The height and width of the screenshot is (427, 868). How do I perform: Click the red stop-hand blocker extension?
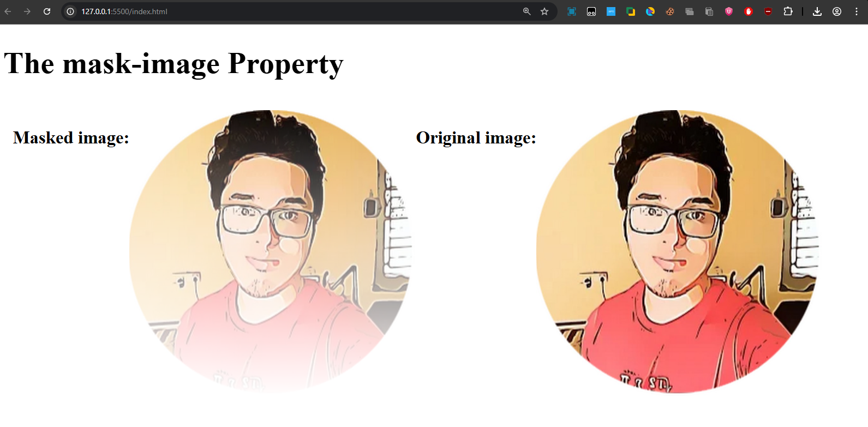(x=749, y=11)
